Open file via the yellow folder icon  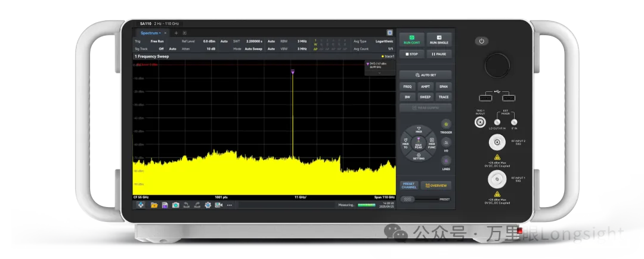154,205
